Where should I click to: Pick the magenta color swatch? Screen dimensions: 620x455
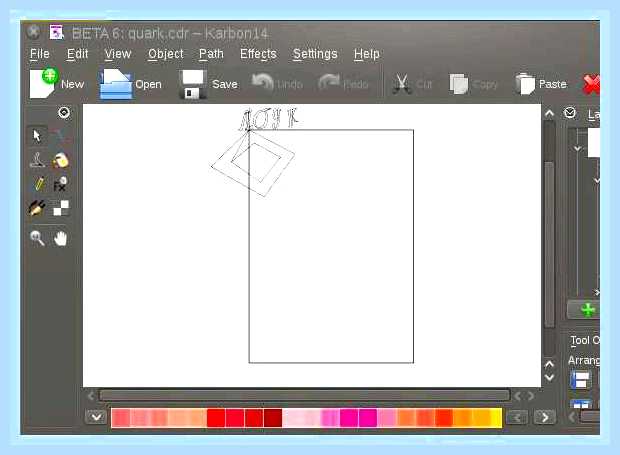(349, 418)
